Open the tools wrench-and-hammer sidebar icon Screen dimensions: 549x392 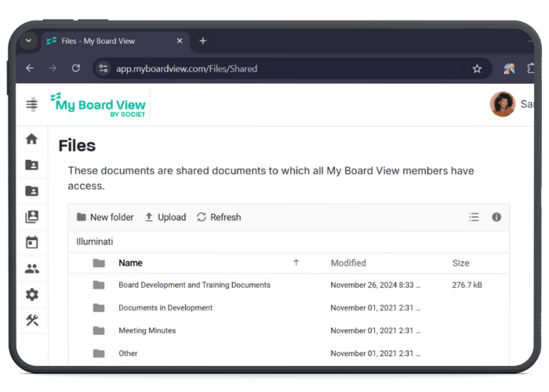click(x=32, y=320)
